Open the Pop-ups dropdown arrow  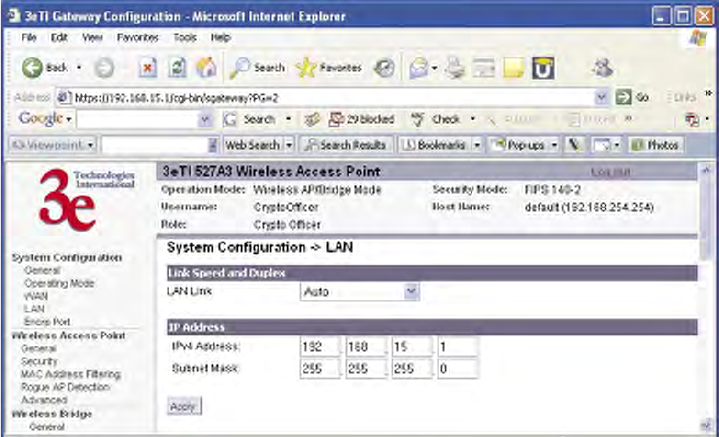(554, 145)
